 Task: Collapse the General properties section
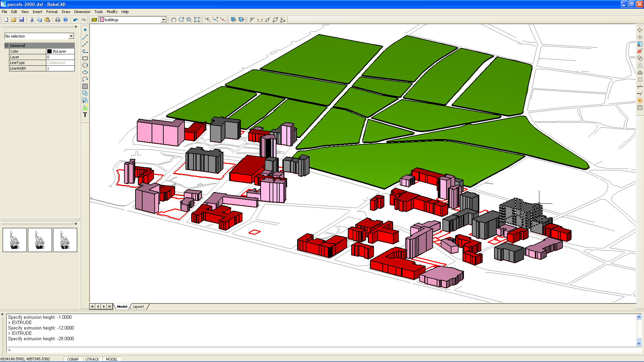[6, 45]
